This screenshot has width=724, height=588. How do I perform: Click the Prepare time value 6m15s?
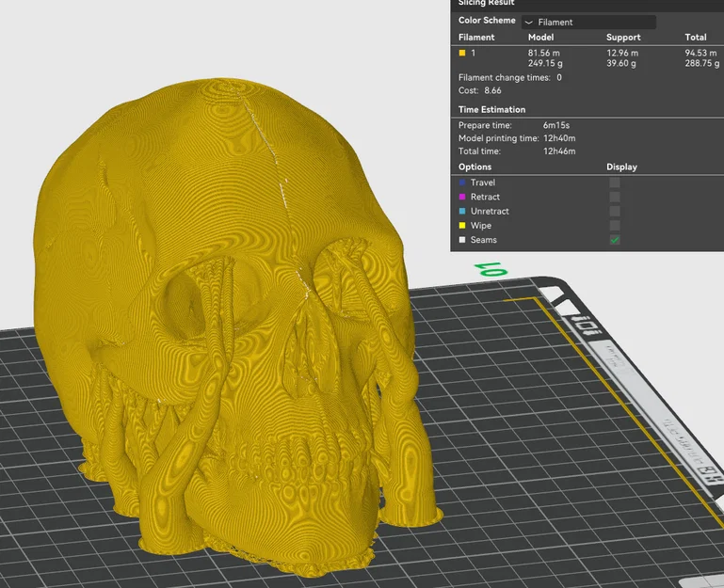pos(556,125)
